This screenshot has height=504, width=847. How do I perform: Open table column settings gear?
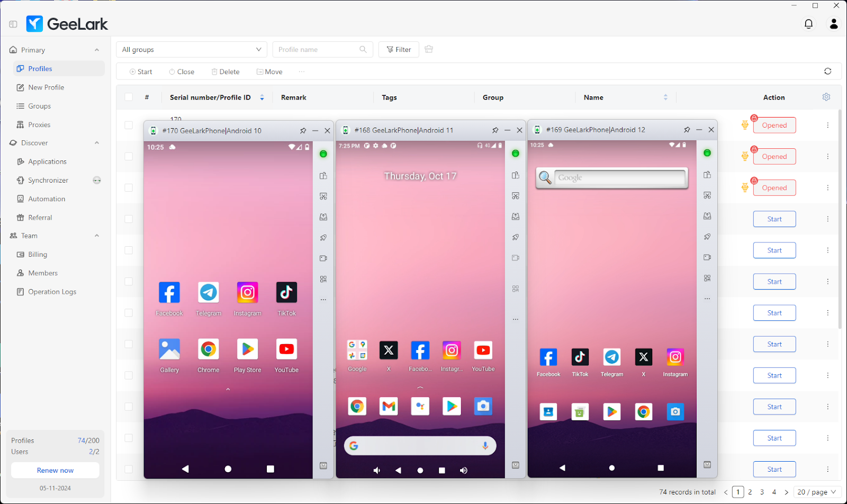[x=826, y=97]
